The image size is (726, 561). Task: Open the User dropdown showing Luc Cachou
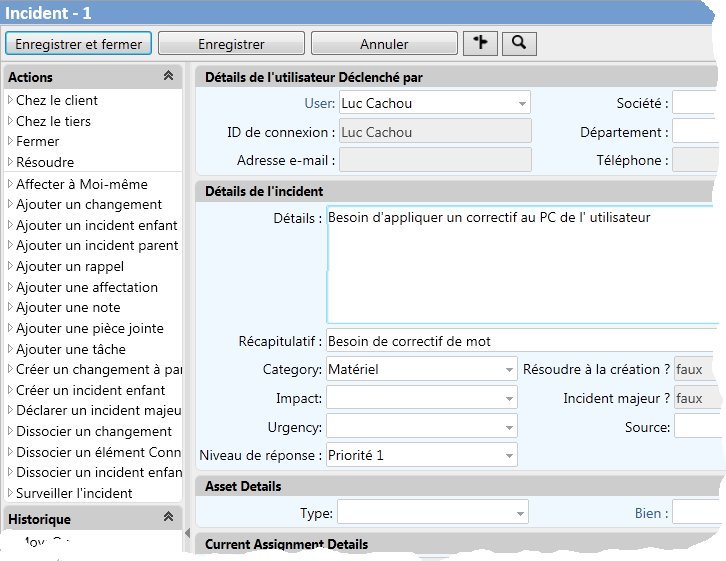tap(523, 103)
